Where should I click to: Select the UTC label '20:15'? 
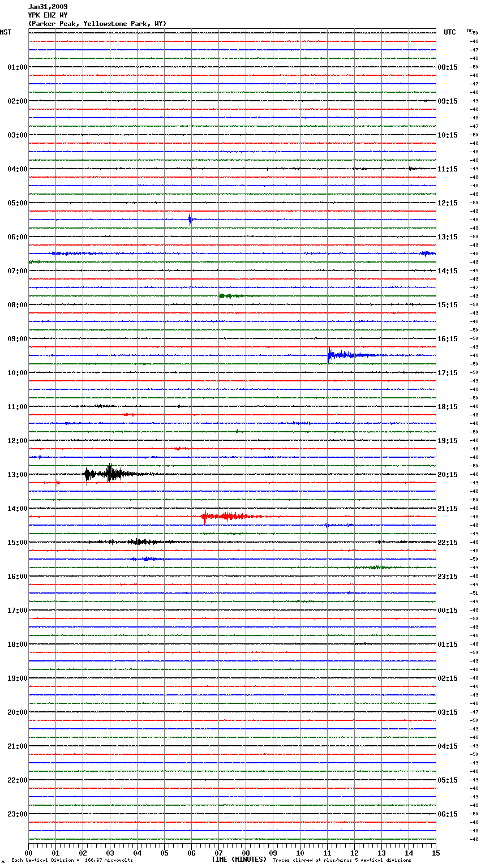click(448, 475)
